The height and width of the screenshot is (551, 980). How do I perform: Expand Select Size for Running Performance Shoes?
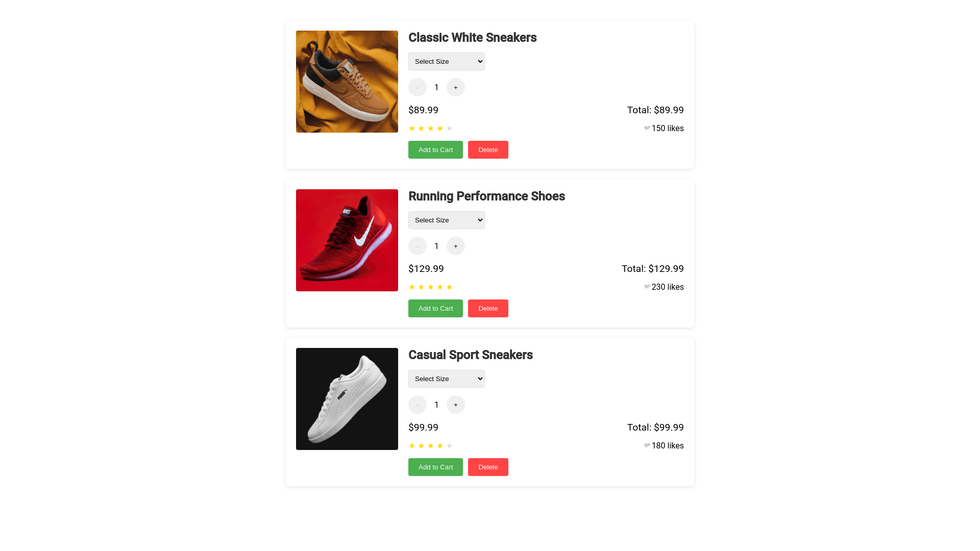point(446,220)
